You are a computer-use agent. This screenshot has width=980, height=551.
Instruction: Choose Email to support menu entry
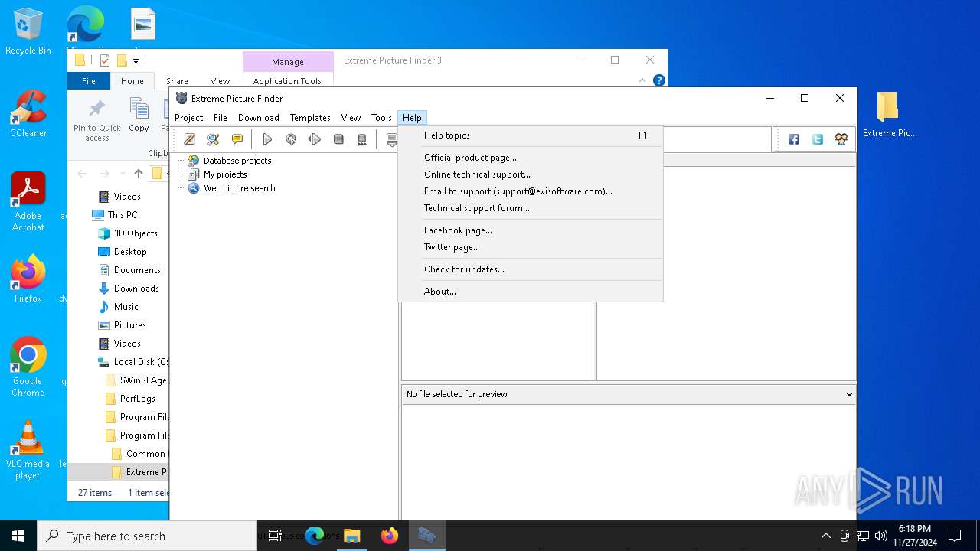tap(531, 191)
